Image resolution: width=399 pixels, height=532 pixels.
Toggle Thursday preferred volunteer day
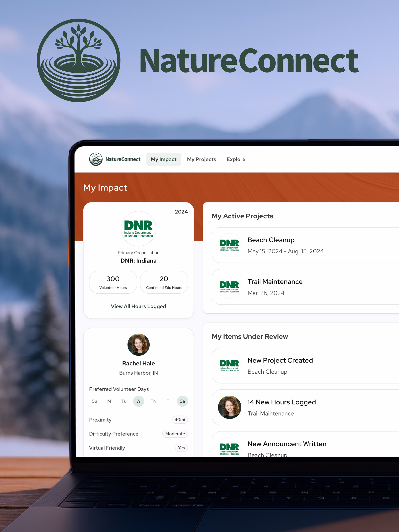click(x=153, y=401)
